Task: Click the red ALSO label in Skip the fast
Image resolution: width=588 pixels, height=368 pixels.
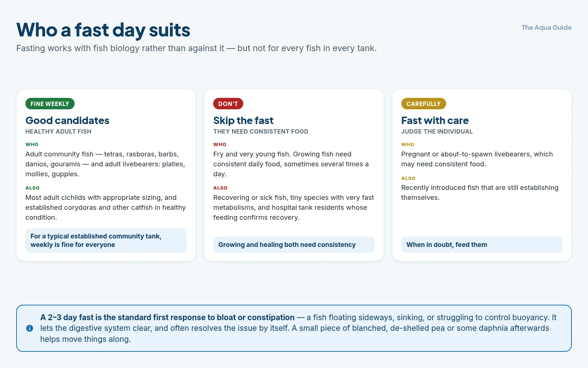Action: click(x=220, y=188)
